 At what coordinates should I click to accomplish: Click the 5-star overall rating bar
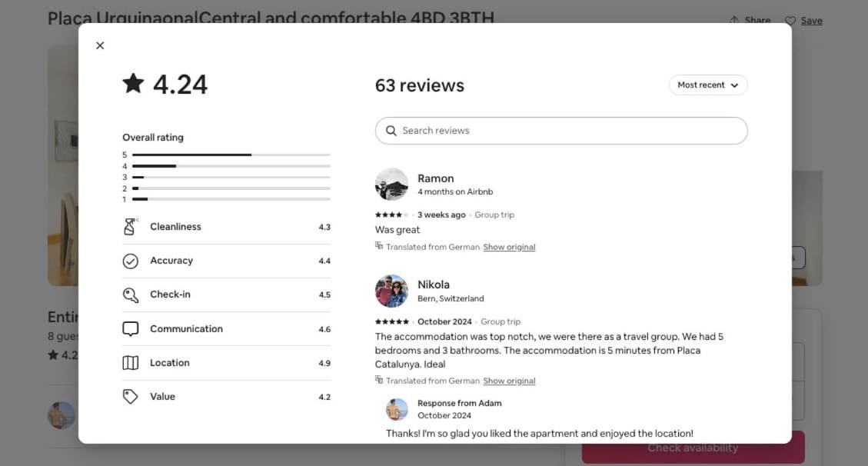pyautogui.click(x=231, y=155)
